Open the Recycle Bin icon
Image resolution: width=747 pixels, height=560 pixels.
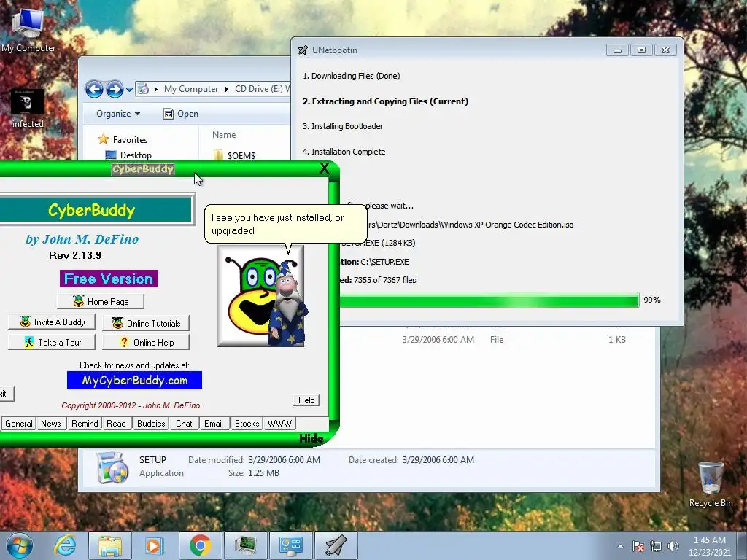coord(711,484)
